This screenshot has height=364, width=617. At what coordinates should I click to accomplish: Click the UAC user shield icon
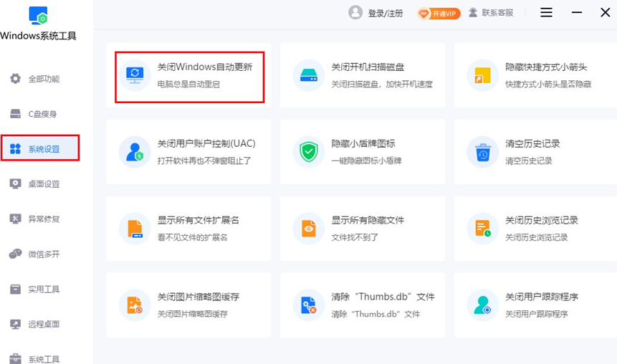pos(135,152)
